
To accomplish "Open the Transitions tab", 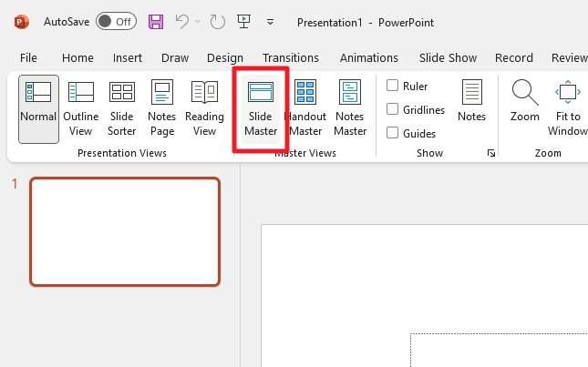I will point(291,58).
